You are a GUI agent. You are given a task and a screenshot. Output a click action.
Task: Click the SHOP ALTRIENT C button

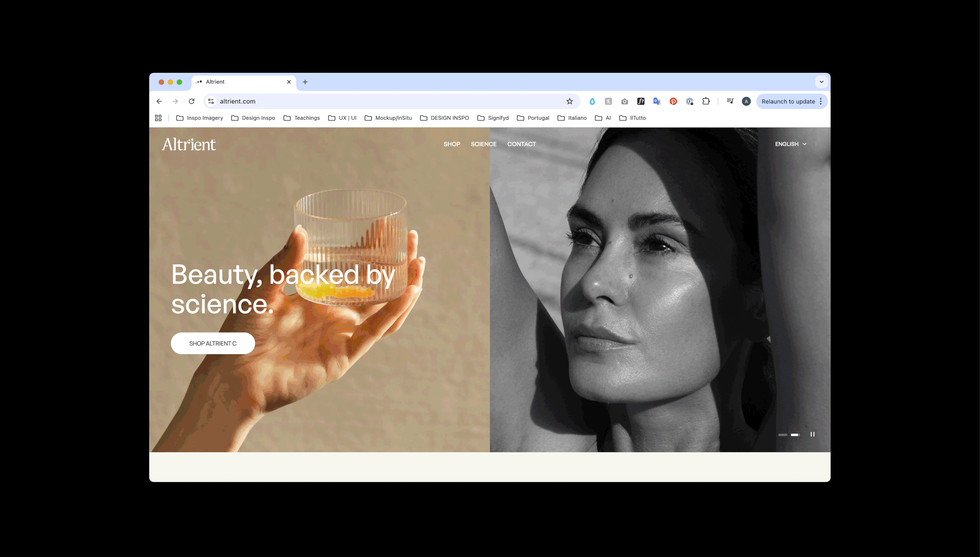pos(212,343)
